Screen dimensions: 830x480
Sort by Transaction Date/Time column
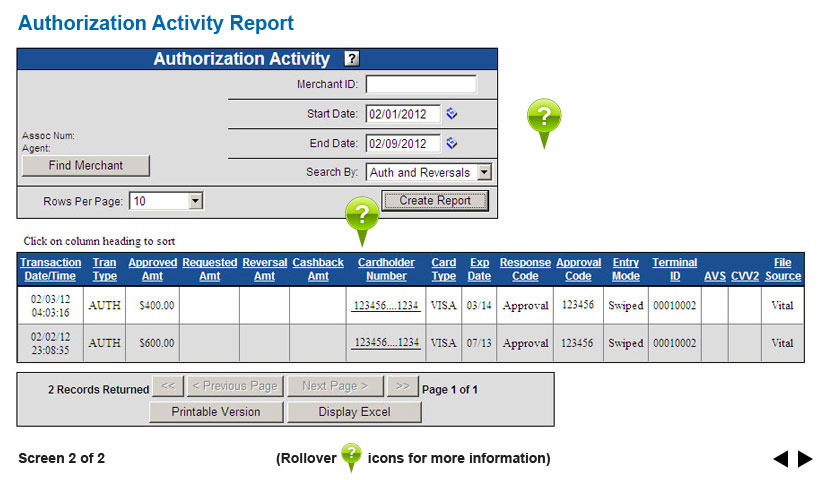coord(51,269)
